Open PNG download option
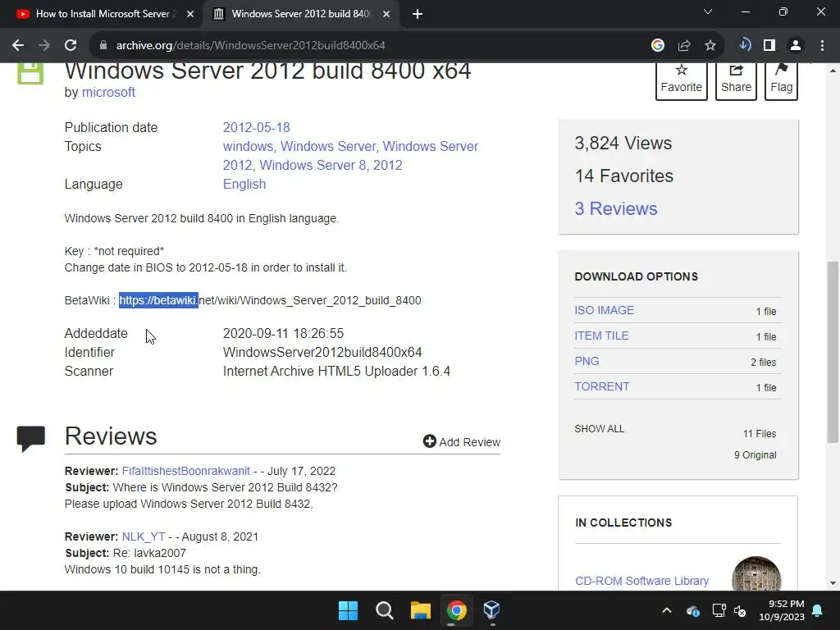 [x=587, y=361]
